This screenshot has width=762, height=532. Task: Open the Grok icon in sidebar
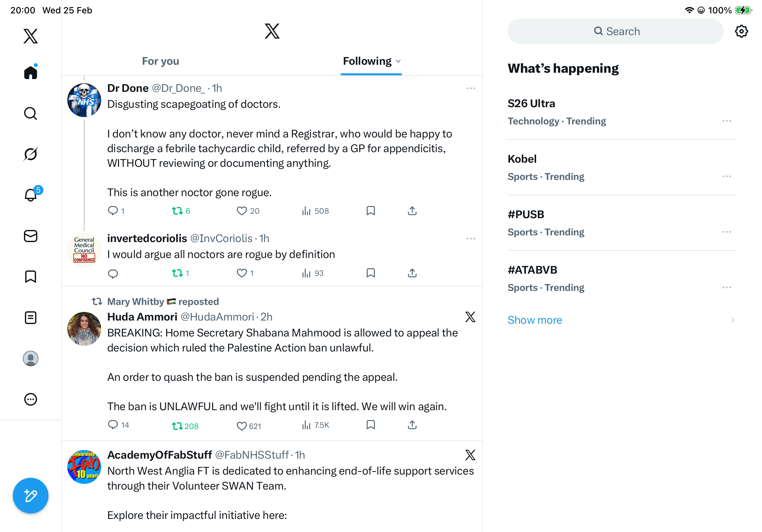coord(31,154)
